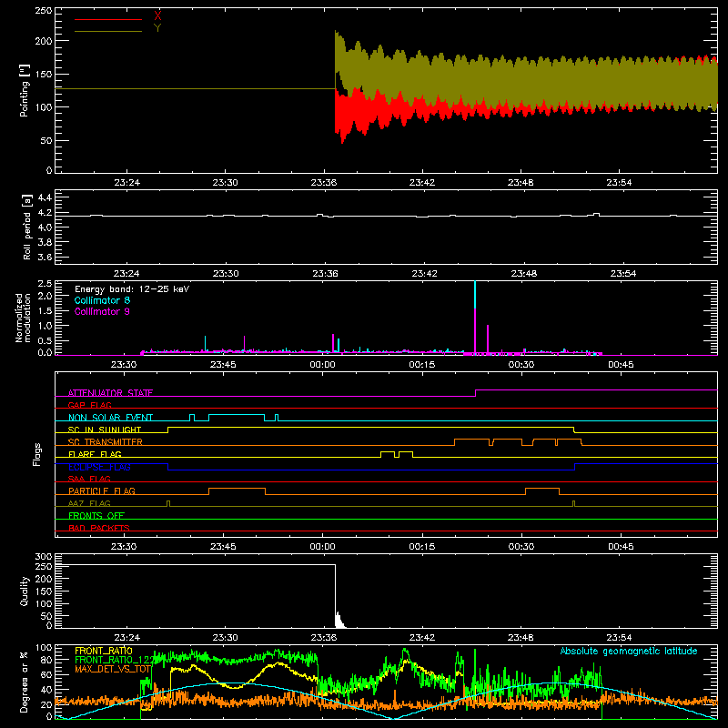This screenshot has height=728, width=728.
Task: Click the AAZ_FLAG label
Action: [x=89, y=503]
